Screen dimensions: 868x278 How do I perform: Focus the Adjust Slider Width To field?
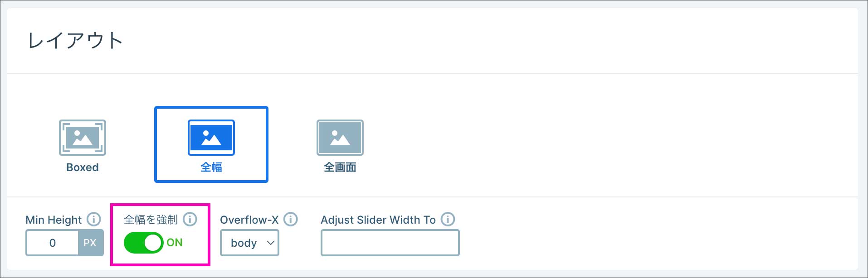[x=390, y=243]
